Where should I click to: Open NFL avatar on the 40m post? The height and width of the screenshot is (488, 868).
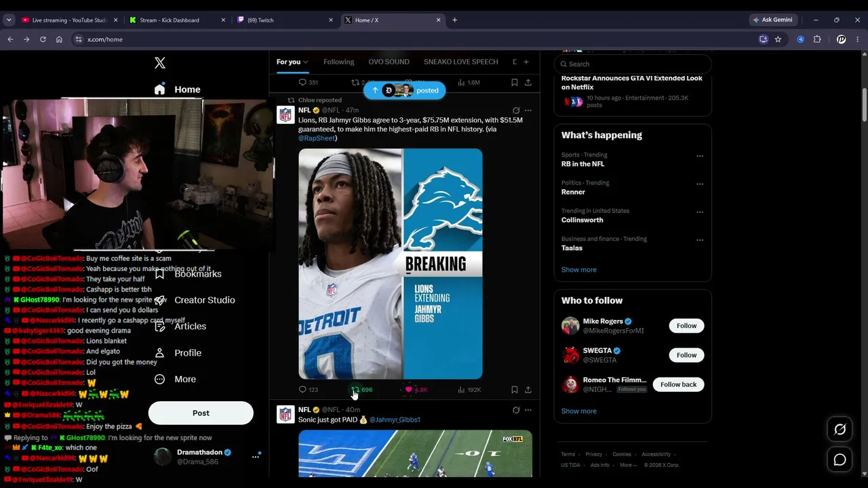point(285,414)
